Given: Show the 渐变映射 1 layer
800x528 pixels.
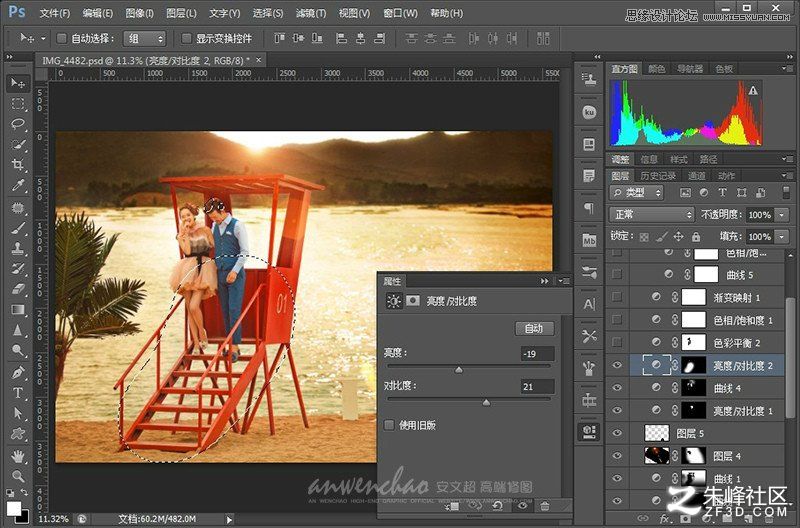Looking at the screenshot, I should [x=617, y=297].
